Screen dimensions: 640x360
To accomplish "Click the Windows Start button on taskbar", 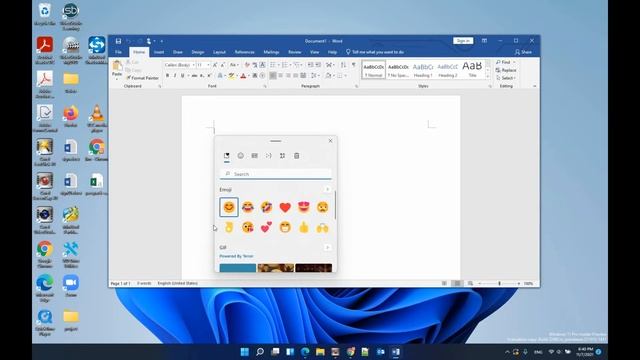I will [244, 352].
